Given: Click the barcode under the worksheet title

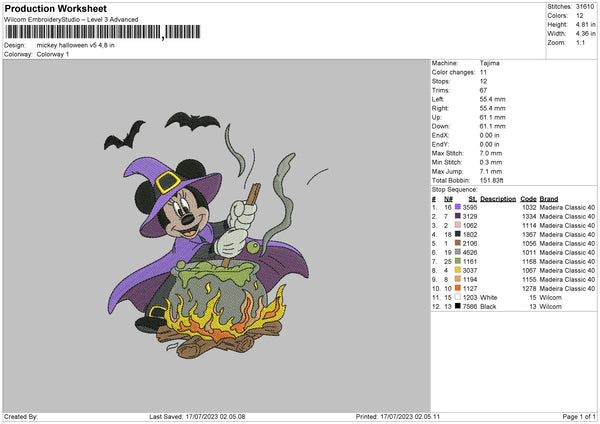Looking at the screenshot, I should (x=103, y=32).
